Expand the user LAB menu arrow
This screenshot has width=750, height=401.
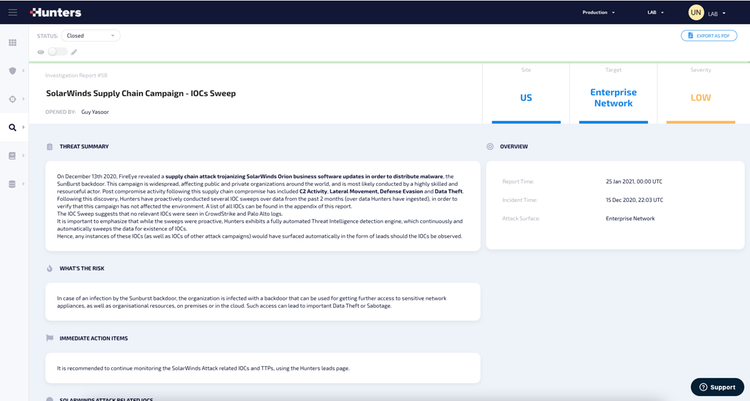724,13
